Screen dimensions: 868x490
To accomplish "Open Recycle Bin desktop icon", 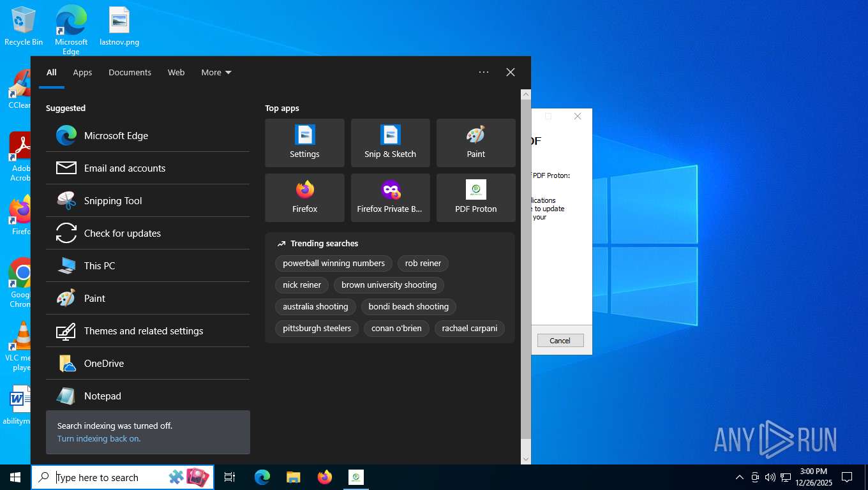I will (x=24, y=27).
